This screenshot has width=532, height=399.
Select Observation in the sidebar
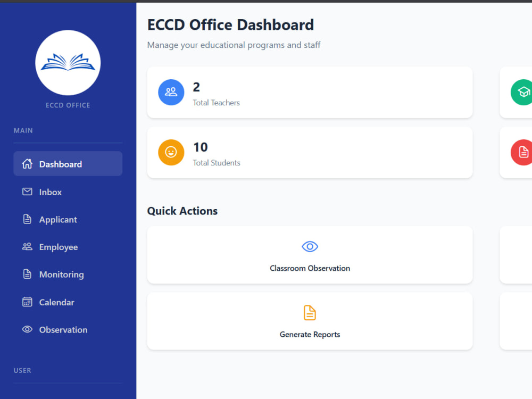pos(68,329)
